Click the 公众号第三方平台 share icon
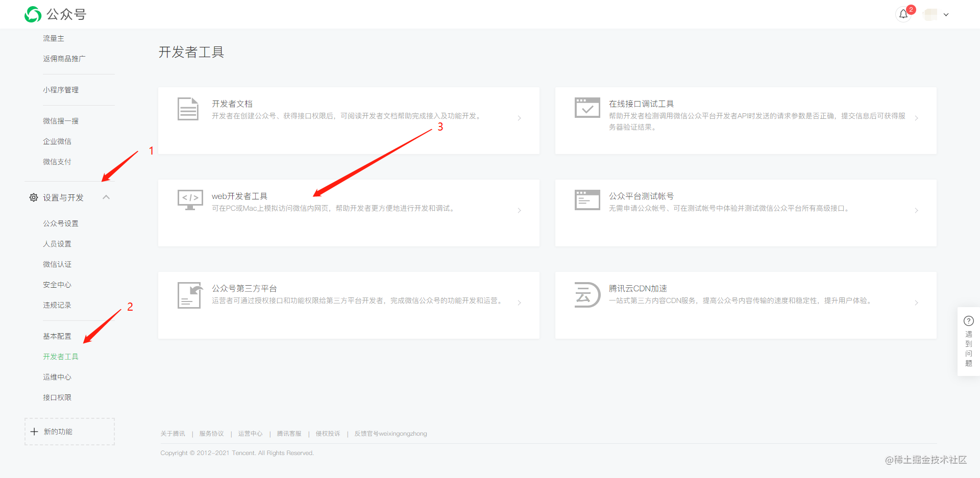This screenshot has width=980, height=478. [189, 295]
